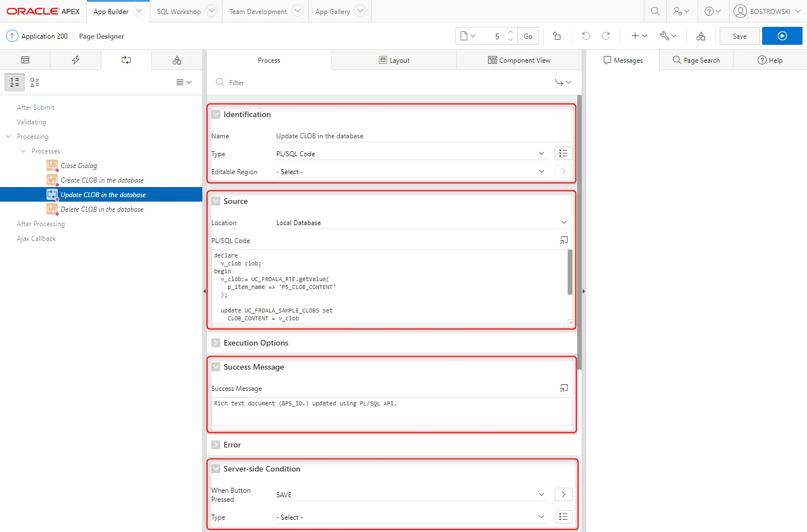Viewport: 807px width, 532px height.
Task: Click the Undo arrow icon
Action: click(x=586, y=36)
